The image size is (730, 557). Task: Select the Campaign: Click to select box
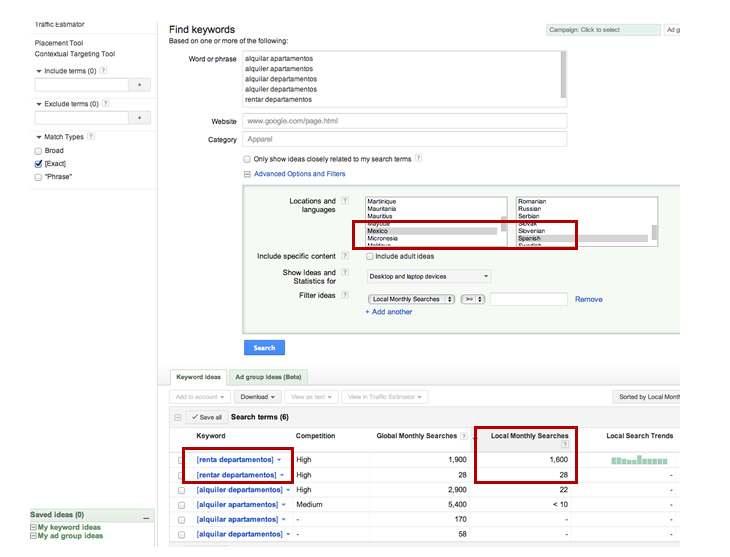point(603,30)
